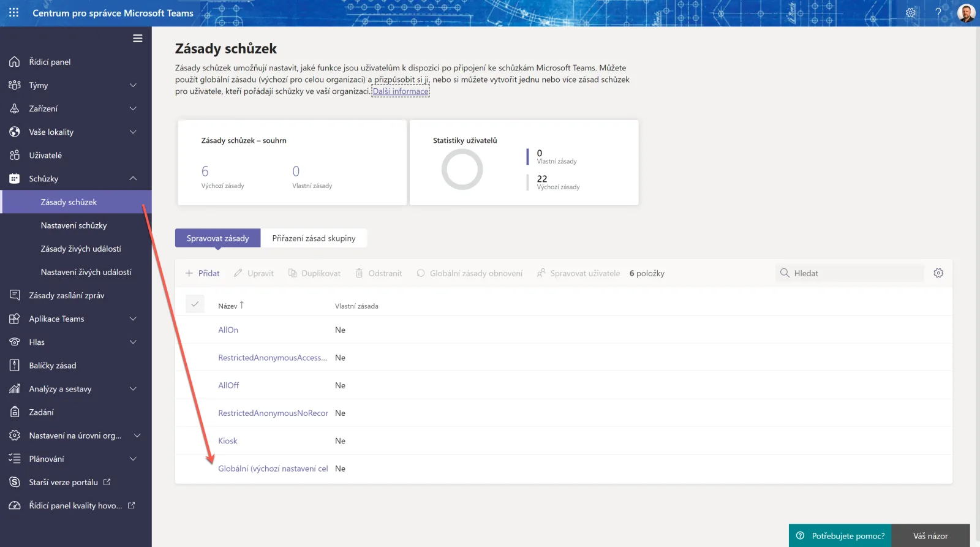Click the plus icon next to Přidat
This screenshot has width=980, height=547.
coord(189,273)
